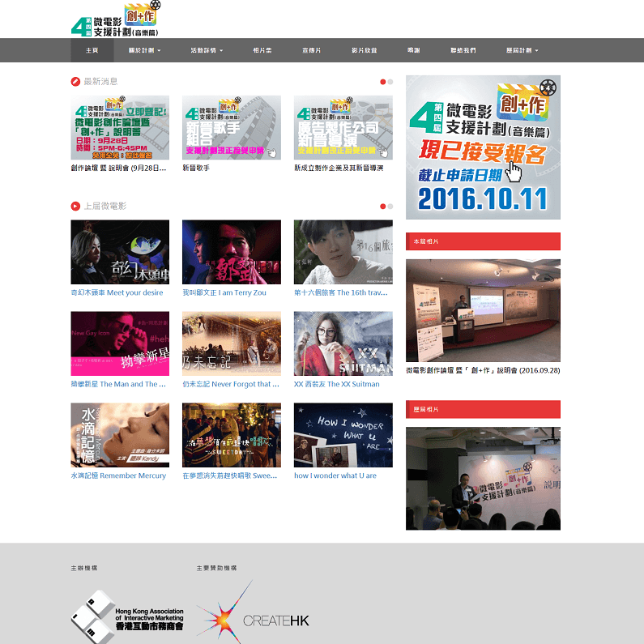Open the 現已接受報名 2016.10.11 banner
The width and height of the screenshot is (644, 644).
483,147
